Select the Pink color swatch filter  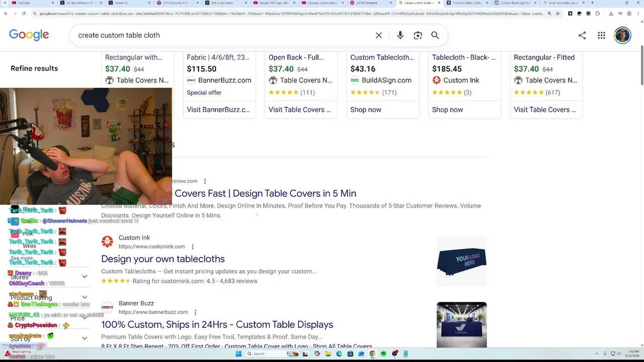tap(15, 234)
